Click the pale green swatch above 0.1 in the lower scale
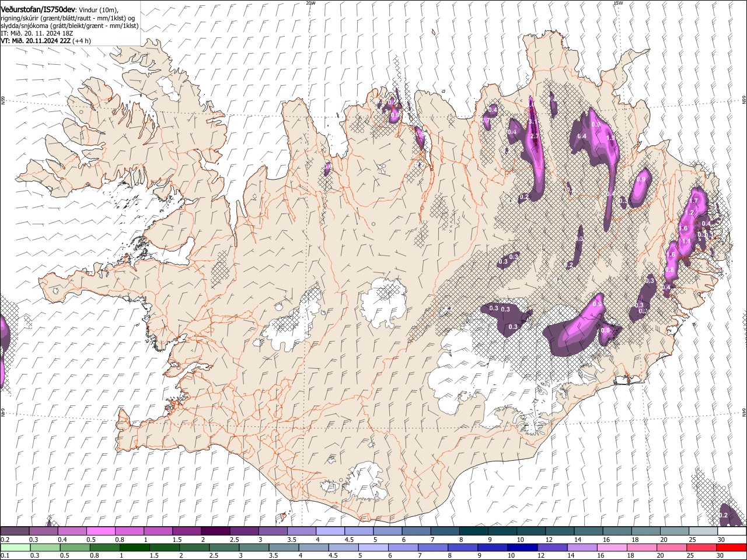The width and height of the screenshot is (747, 560). point(15,547)
